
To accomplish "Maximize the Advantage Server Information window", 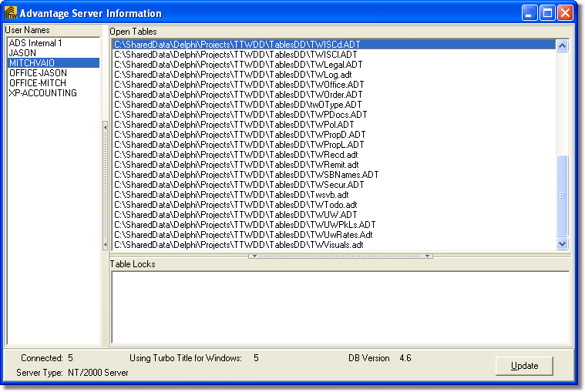I will click(547, 12).
